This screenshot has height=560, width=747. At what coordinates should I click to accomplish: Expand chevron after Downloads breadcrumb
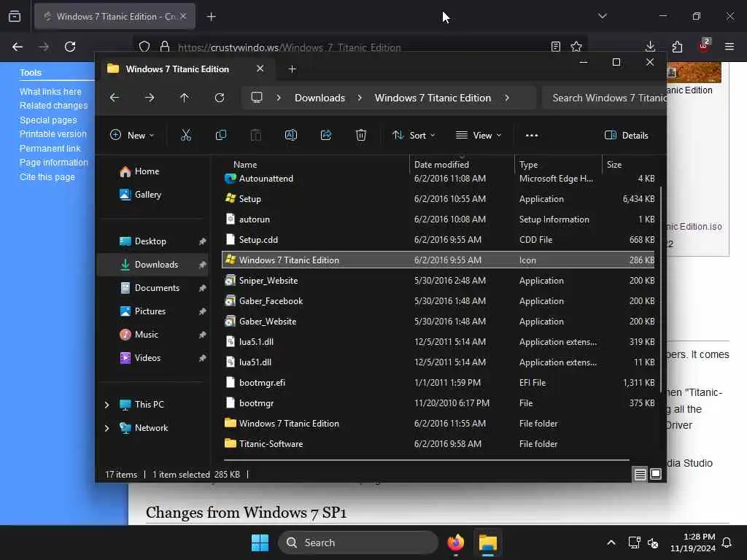tap(360, 98)
